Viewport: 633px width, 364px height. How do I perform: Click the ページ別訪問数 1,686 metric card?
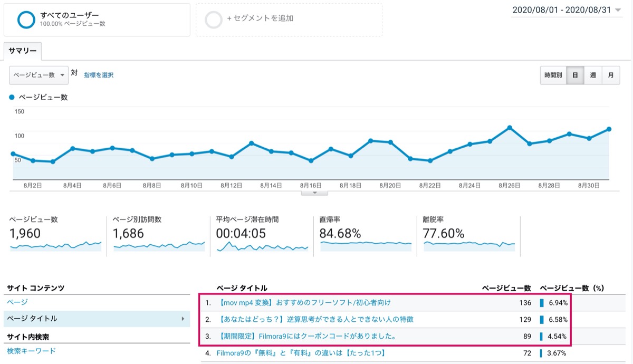pos(159,235)
